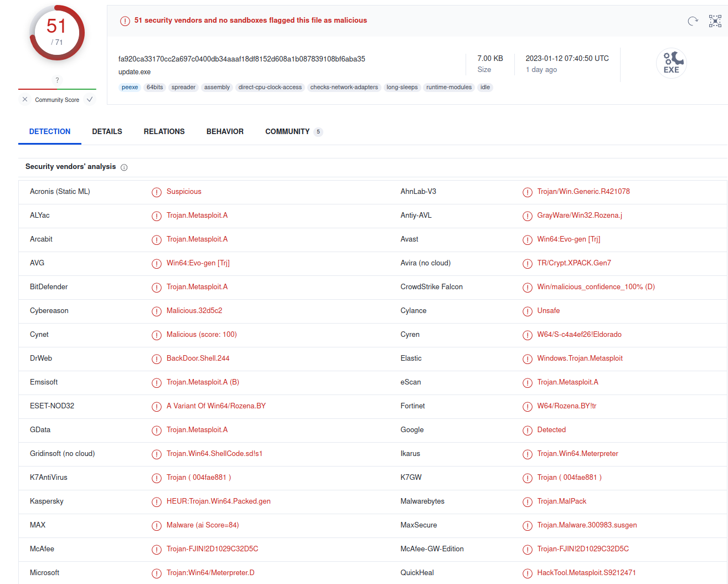The width and height of the screenshot is (728, 584).
Task: Click the W64/S-c4a4ef26!Eldorado result
Action: (580, 335)
